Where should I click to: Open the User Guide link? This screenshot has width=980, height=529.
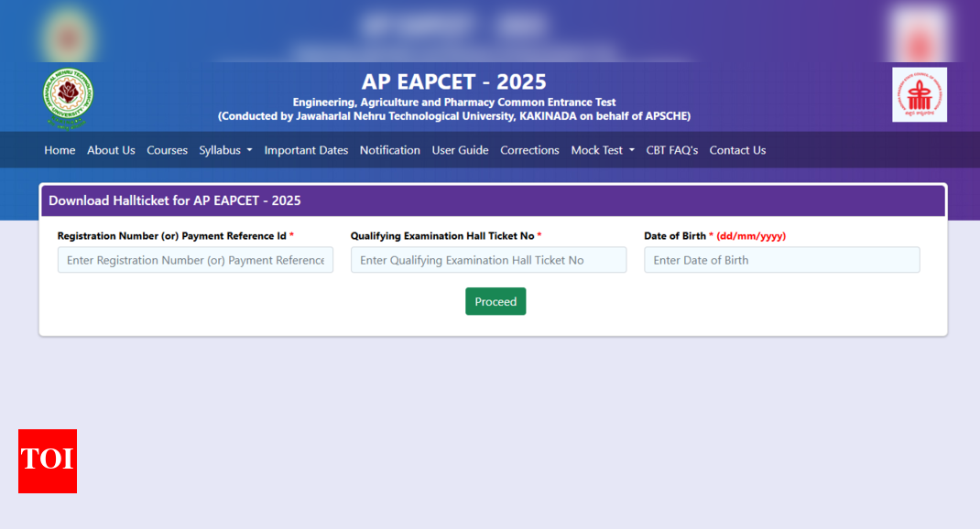point(460,150)
